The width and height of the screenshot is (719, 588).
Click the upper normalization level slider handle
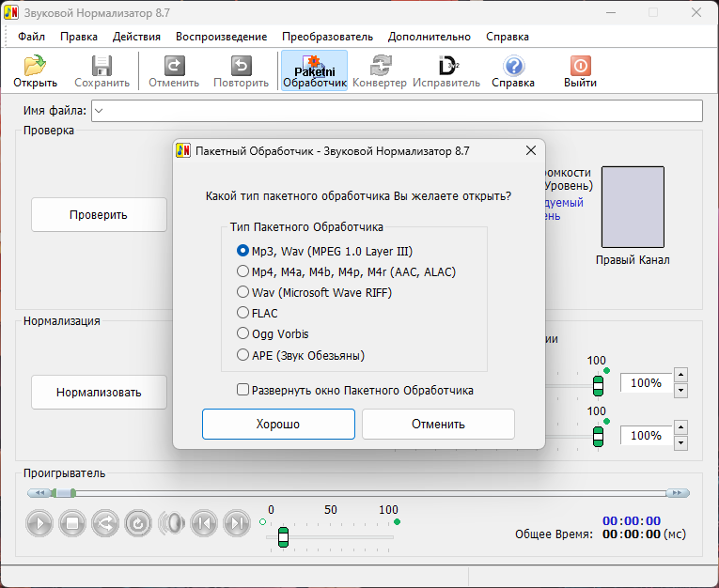(598, 386)
